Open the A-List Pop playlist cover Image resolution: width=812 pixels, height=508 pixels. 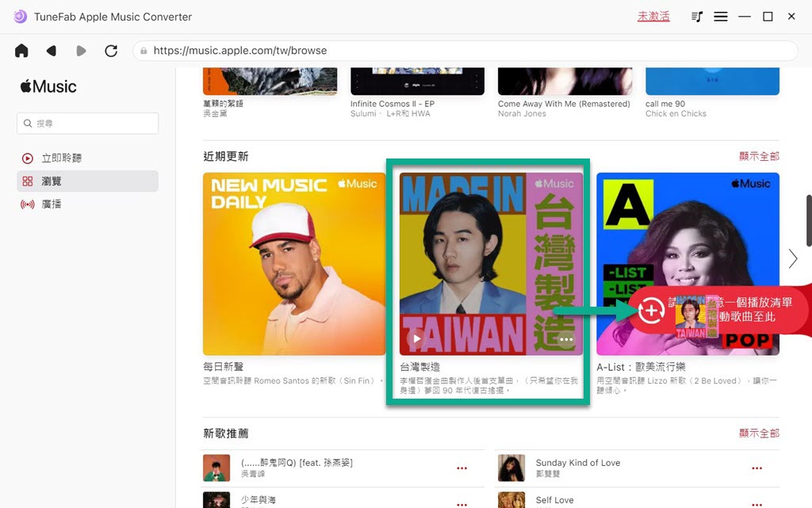pyautogui.click(x=688, y=264)
